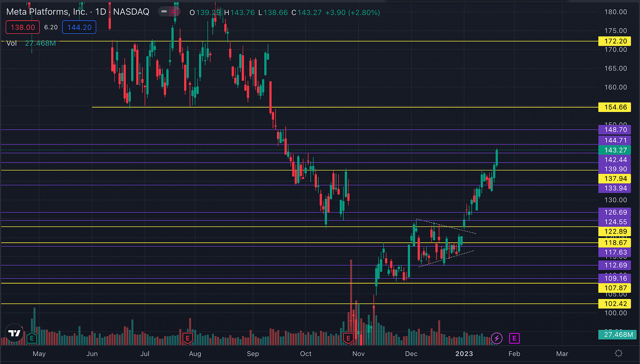Select the 124.55 purple price label
This screenshot has width=640, height=364.
(x=615, y=222)
